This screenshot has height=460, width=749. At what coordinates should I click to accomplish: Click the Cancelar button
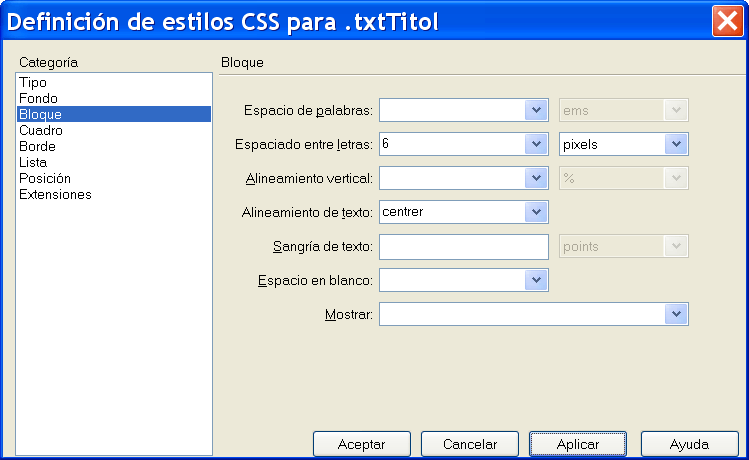470,444
